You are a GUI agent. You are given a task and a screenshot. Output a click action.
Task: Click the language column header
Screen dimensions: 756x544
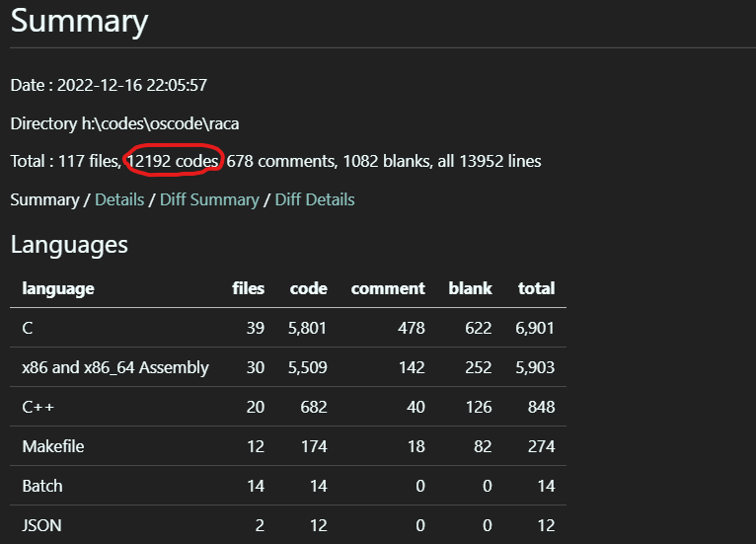[x=58, y=288]
